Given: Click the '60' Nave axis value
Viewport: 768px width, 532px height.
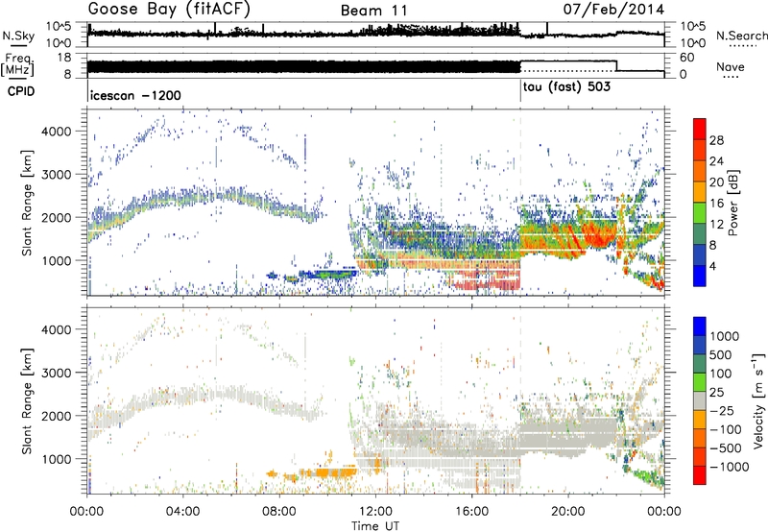Looking at the screenshot, I should coord(687,58).
